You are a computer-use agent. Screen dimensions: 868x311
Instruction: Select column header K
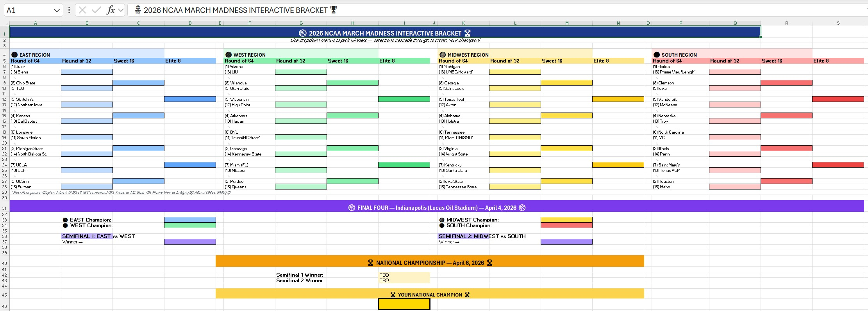tap(463, 23)
